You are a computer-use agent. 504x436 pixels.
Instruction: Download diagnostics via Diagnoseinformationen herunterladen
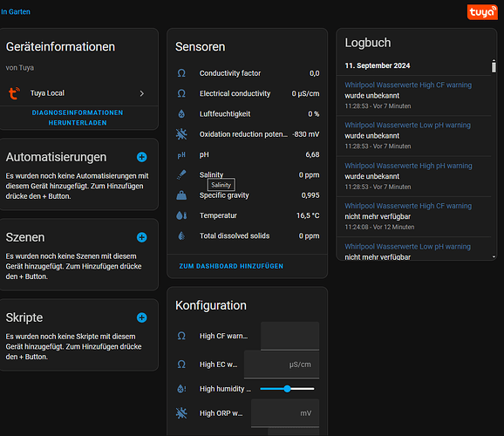78,118
